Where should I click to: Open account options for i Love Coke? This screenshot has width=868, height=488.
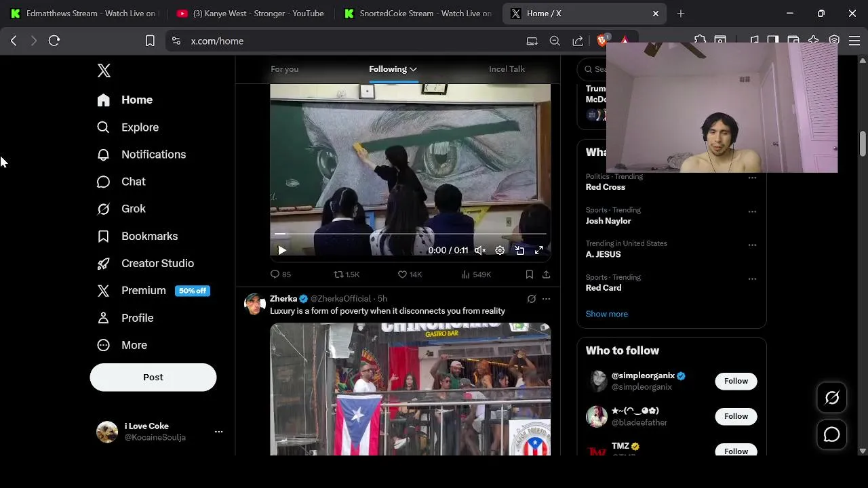point(218,432)
